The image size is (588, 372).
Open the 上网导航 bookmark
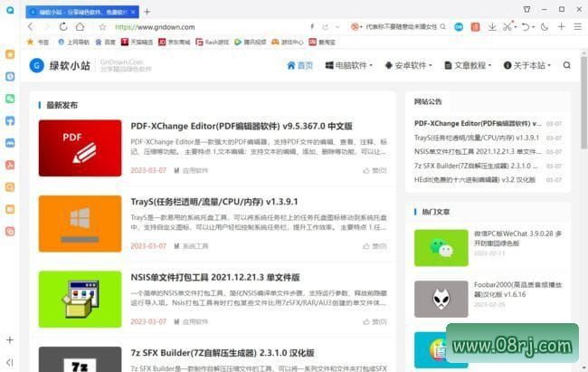coord(74,42)
